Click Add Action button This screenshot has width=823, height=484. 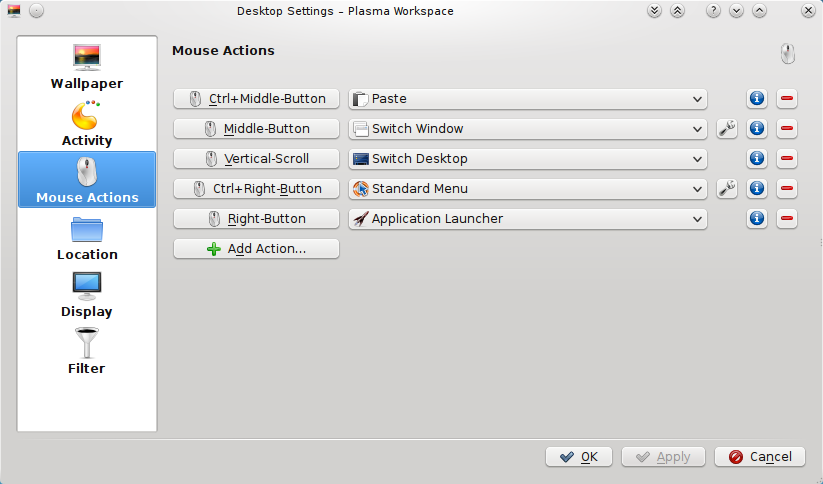(x=256, y=249)
